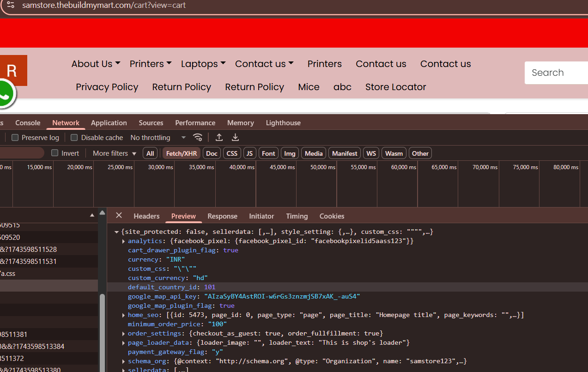The width and height of the screenshot is (588, 372).
Task: Filter requests by CSS
Action: click(232, 153)
